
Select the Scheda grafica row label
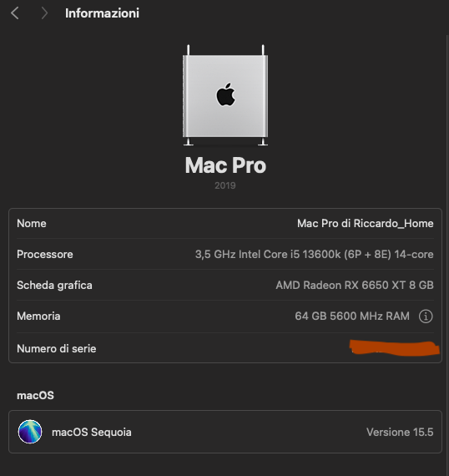[x=54, y=286]
